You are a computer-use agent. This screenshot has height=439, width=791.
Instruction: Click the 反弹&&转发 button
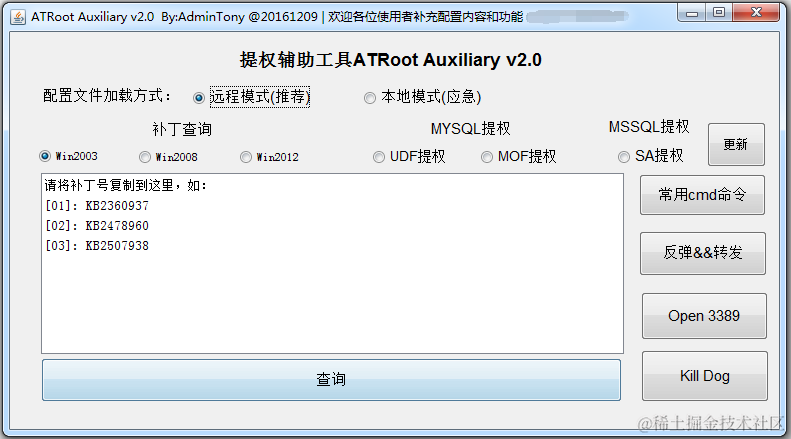click(x=703, y=253)
